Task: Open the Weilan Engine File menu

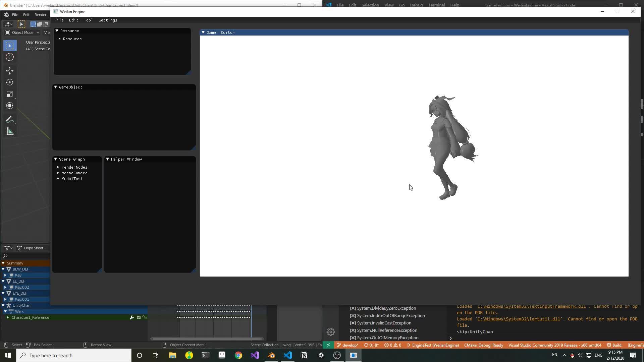Action: pyautogui.click(x=59, y=20)
